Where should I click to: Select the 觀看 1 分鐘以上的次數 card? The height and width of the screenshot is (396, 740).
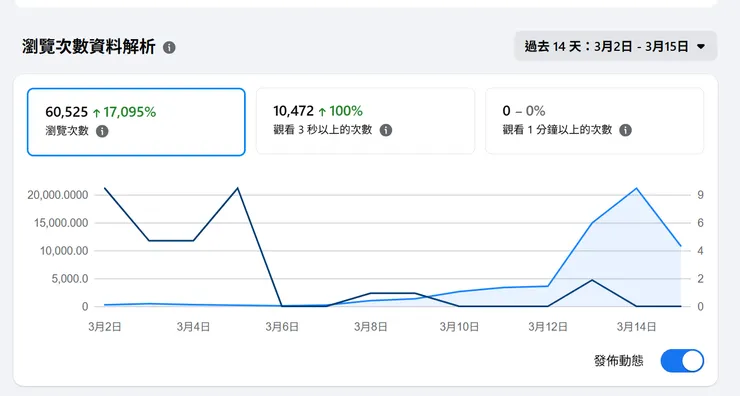tap(594, 121)
